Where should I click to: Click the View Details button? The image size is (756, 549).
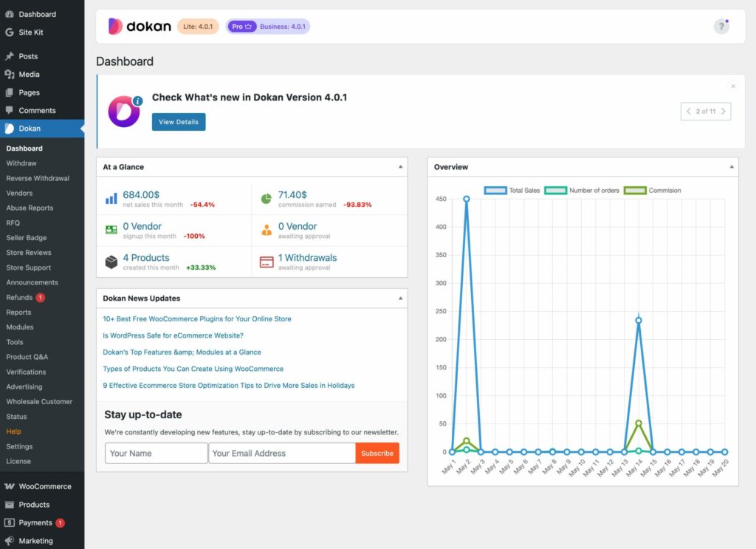tap(179, 123)
